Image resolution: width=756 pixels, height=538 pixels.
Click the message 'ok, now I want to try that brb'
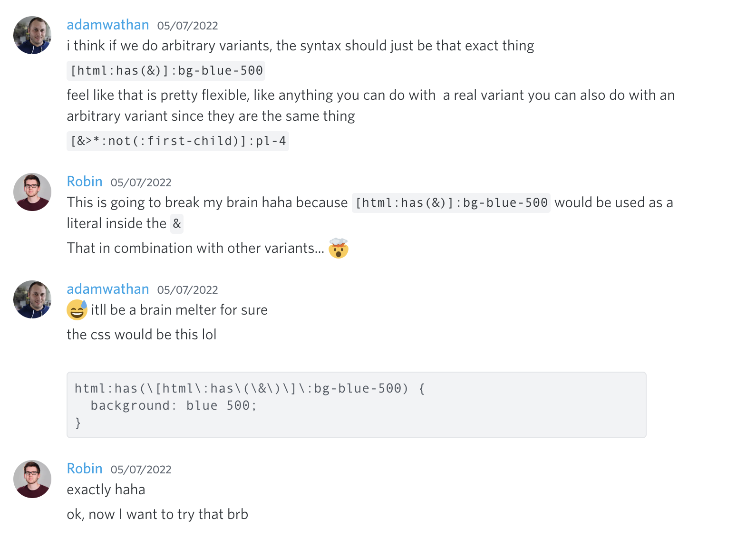pyautogui.click(x=157, y=514)
